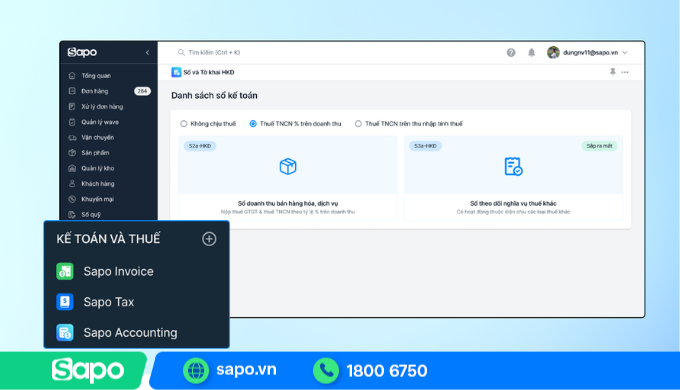This screenshot has height=390, width=680.
Task: Select the Quản lý wave icon
Action: pyautogui.click(x=72, y=122)
